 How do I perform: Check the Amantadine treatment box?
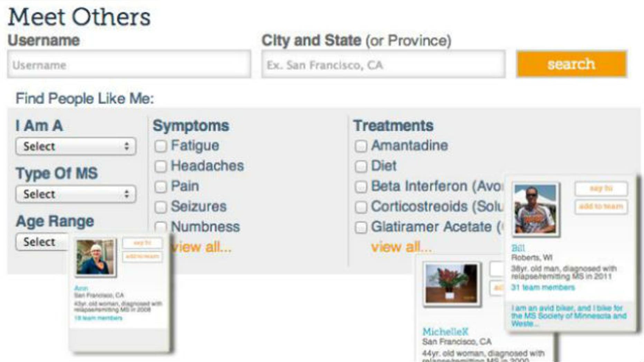[361, 146]
